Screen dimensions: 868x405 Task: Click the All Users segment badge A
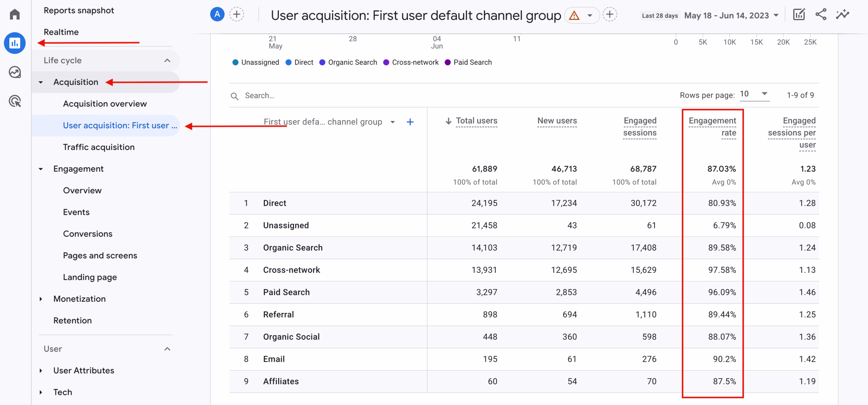point(217,14)
